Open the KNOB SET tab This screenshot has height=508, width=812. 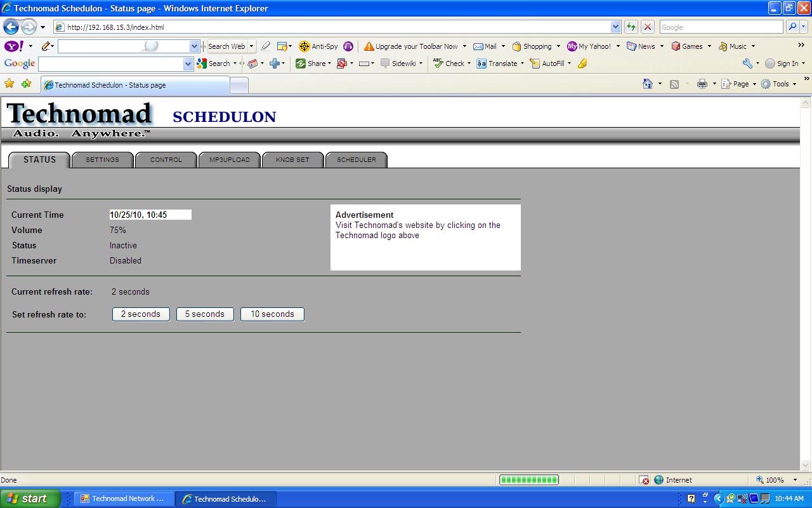click(292, 160)
